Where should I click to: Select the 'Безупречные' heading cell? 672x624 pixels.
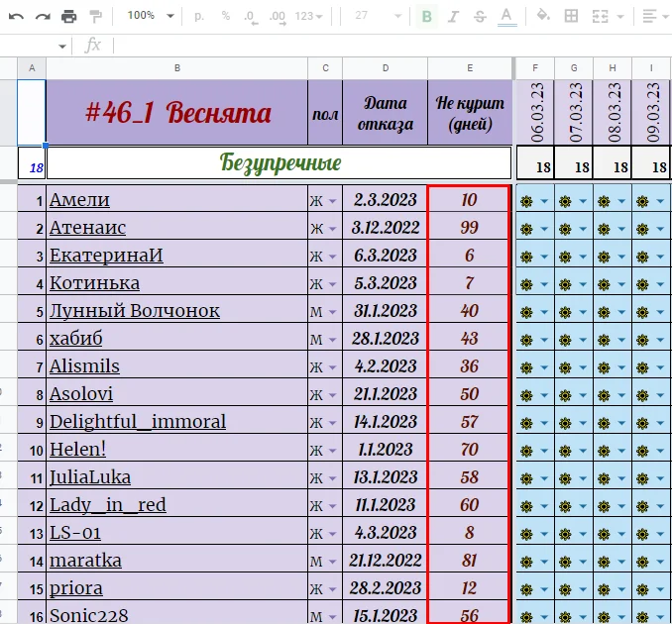[280, 162]
